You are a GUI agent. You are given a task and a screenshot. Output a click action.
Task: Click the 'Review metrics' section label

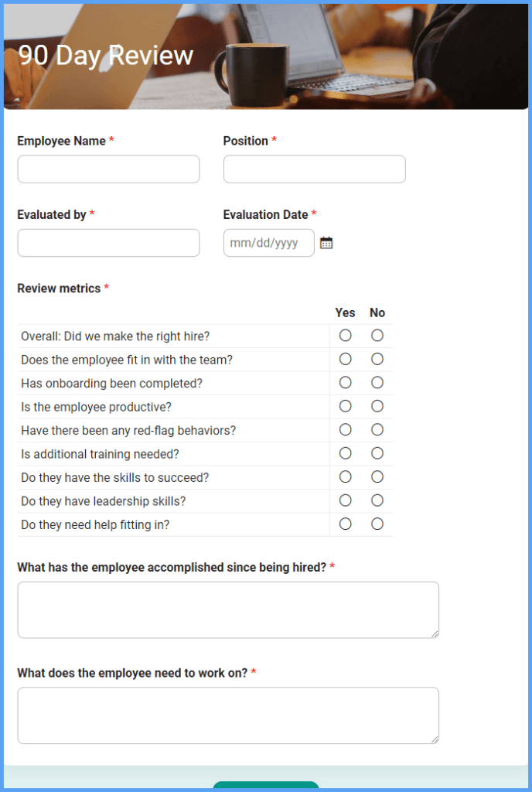click(59, 288)
